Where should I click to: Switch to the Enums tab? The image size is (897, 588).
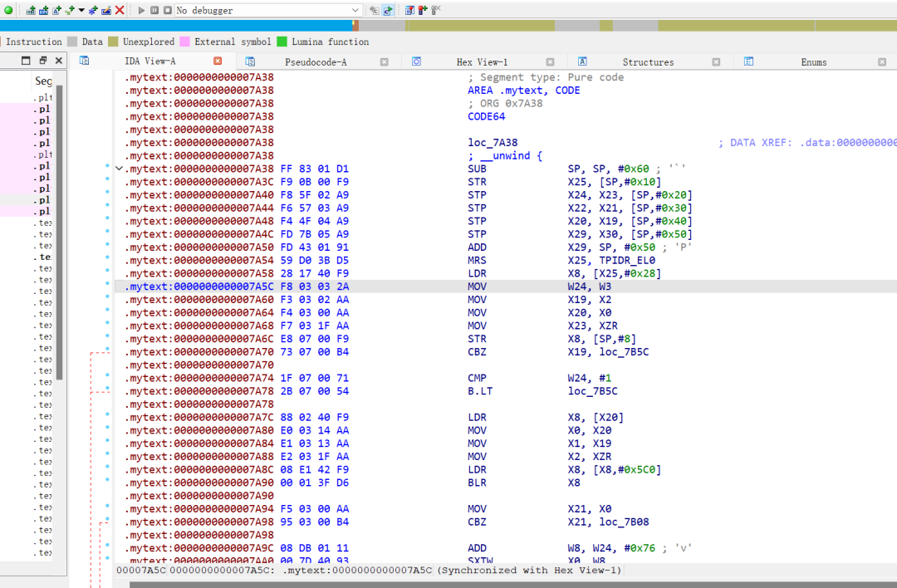813,61
